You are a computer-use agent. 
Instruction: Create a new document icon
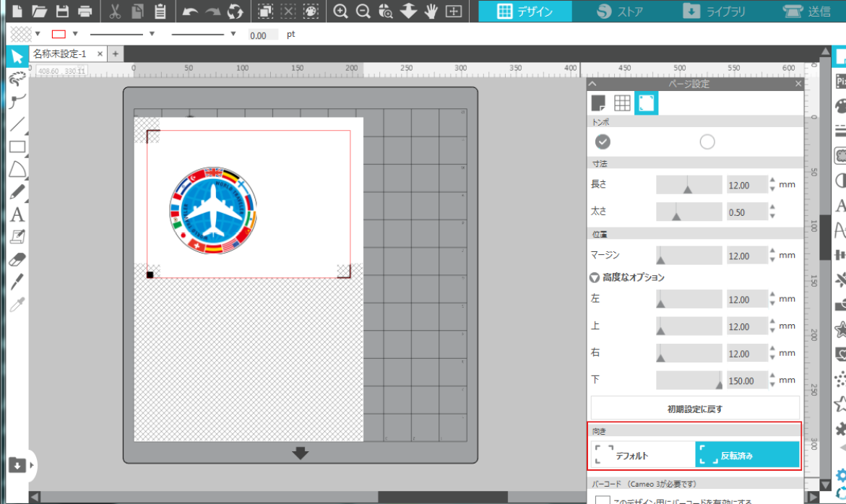tap(17, 11)
